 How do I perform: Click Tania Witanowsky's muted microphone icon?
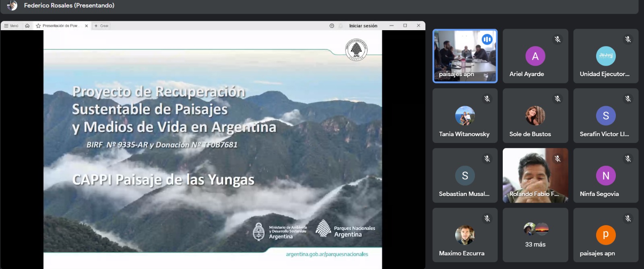coord(487,99)
